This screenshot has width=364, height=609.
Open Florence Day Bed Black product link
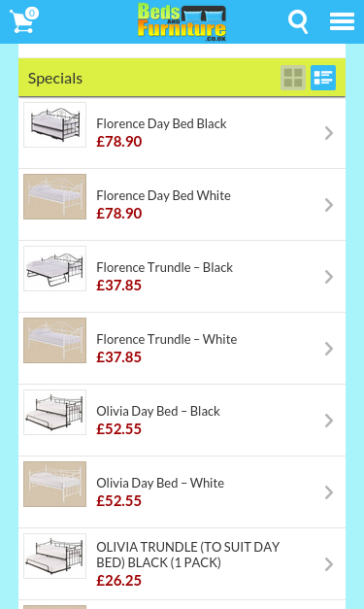point(161,124)
